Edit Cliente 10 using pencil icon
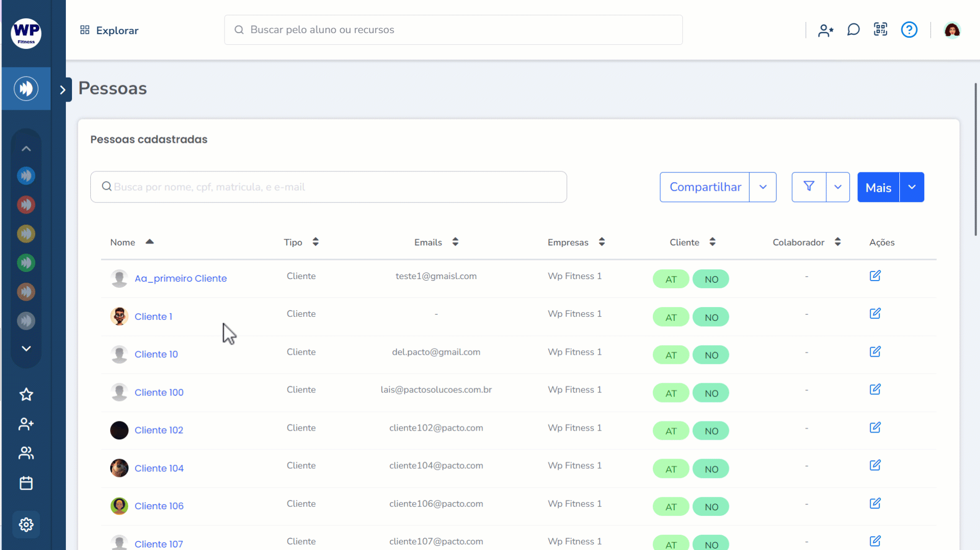 [875, 352]
